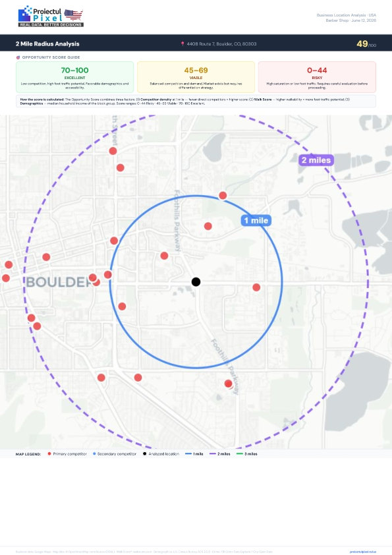Screen dimensions: 392x555
Task: Click the blue secondary competitor legend dot
Action: coord(94,453)
